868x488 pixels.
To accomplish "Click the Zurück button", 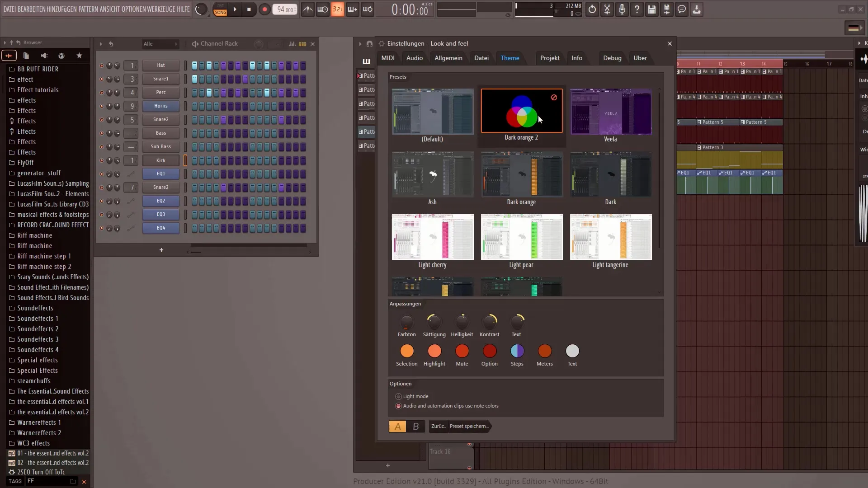I will pyautogui.click(x=438, y=426).
